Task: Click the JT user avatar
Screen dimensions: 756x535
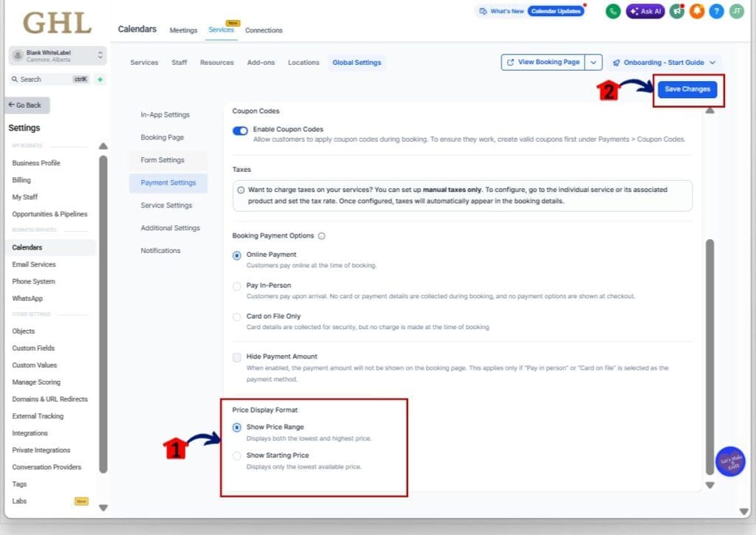Action: click(736, 11)
